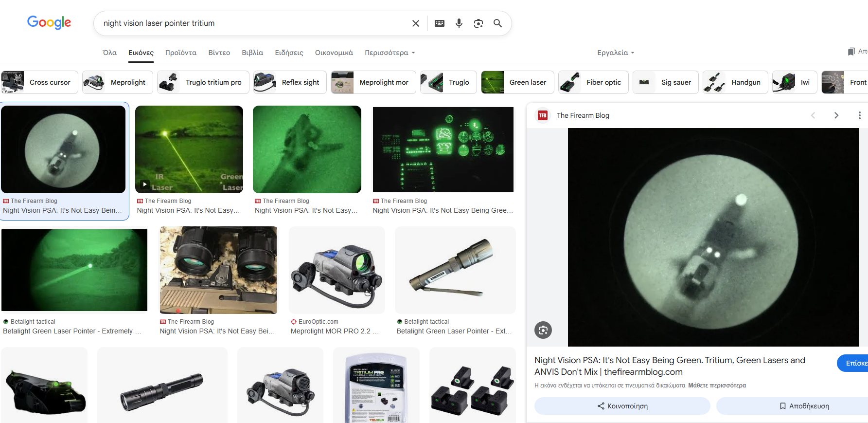Click large preview image in side panel
Image resolution: width=868 pixels, height=423 pixels.
tap(713, 237)
